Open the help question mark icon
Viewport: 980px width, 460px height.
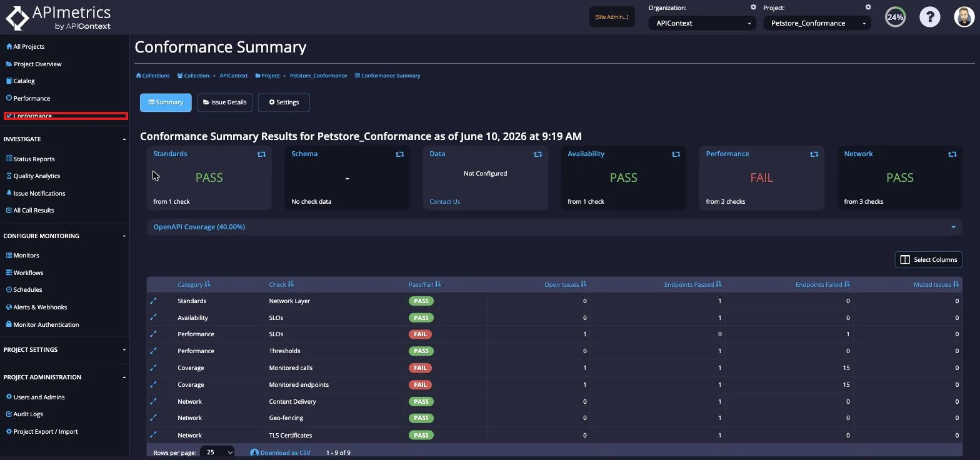[x=929, y=17]
